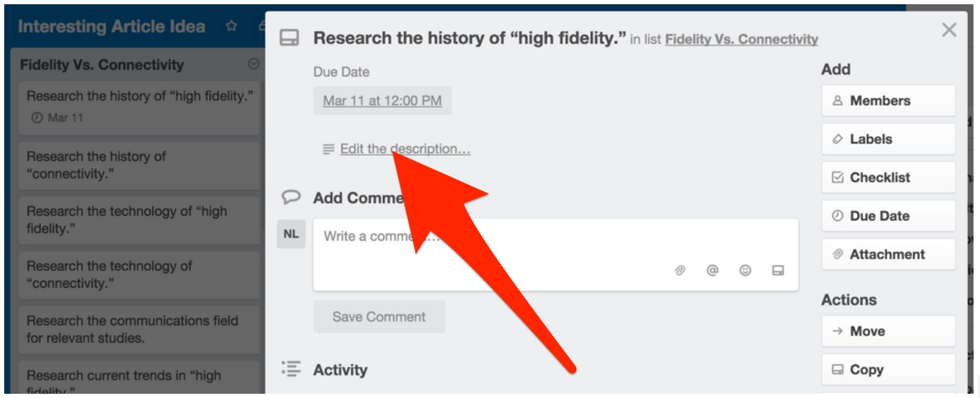The width and height of the screenshot is (980, 398).
Task: Close the card detail dialog
Action: [949, 30]
